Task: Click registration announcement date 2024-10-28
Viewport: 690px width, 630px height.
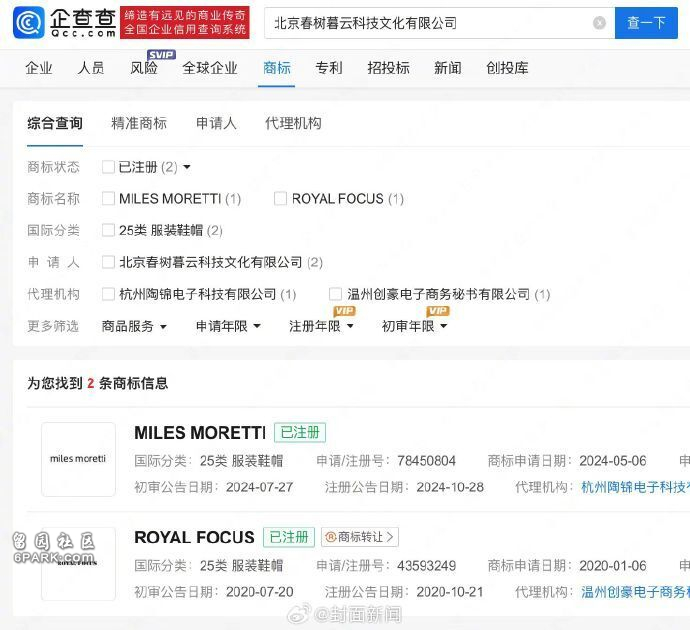Action: click(x=450, y=487)
